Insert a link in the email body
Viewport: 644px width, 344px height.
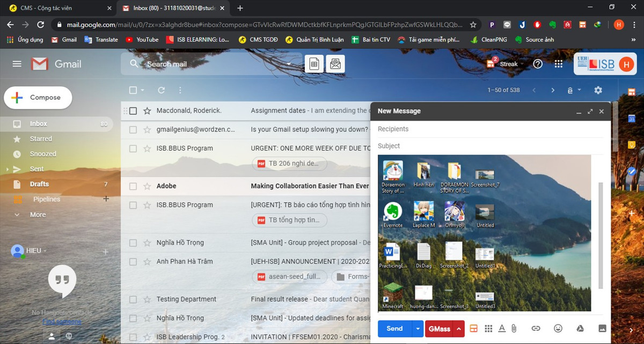pyautogui.click(x=536, y=328)
